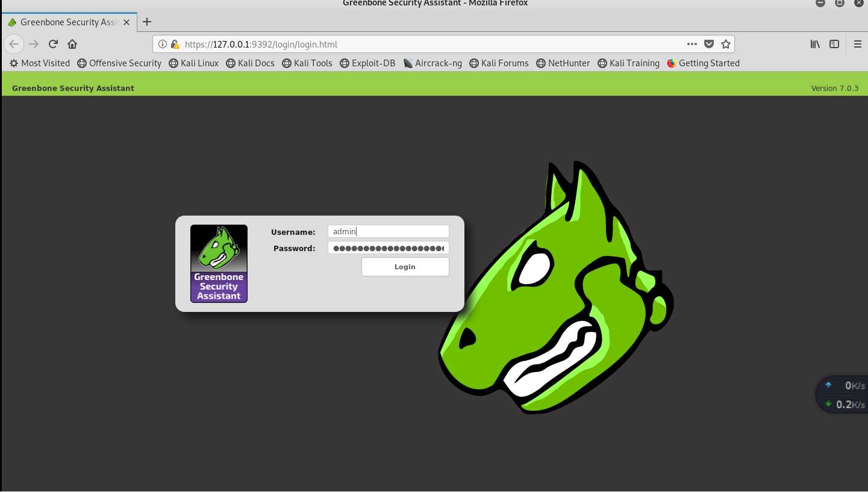Open the Kali Tools bookmark
This screenshot has width=868, height=492.
pyautogui.click(x=307, y=63)
